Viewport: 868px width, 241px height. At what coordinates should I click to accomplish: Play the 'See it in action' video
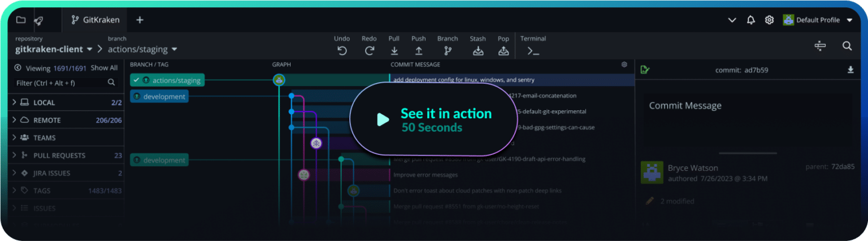point(433,119)
